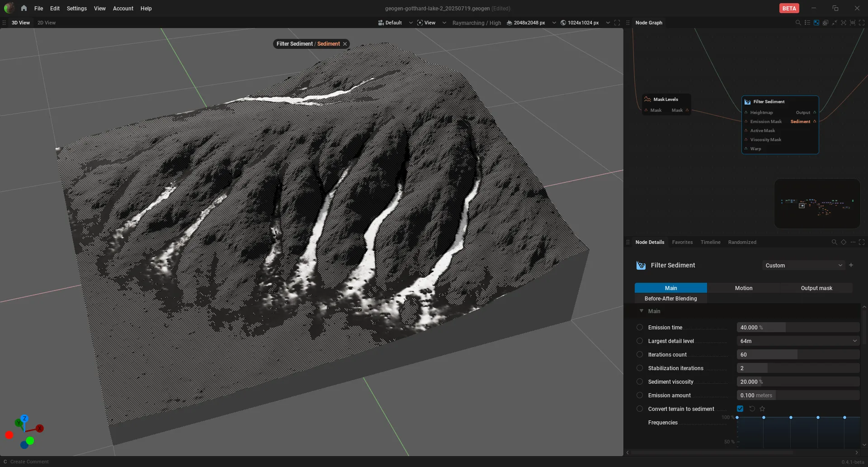Toggle the circle next to Emission time

640,327
